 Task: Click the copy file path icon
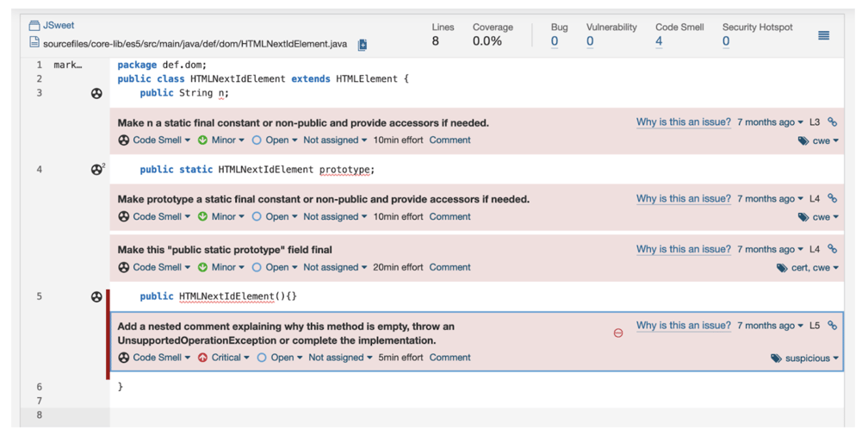(x=363, y=44)
